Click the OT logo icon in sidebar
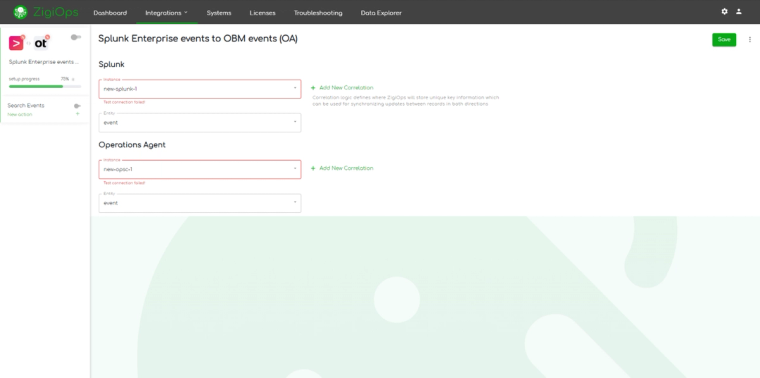This screenshot has width=760, height=378. (x=41, y=43)
